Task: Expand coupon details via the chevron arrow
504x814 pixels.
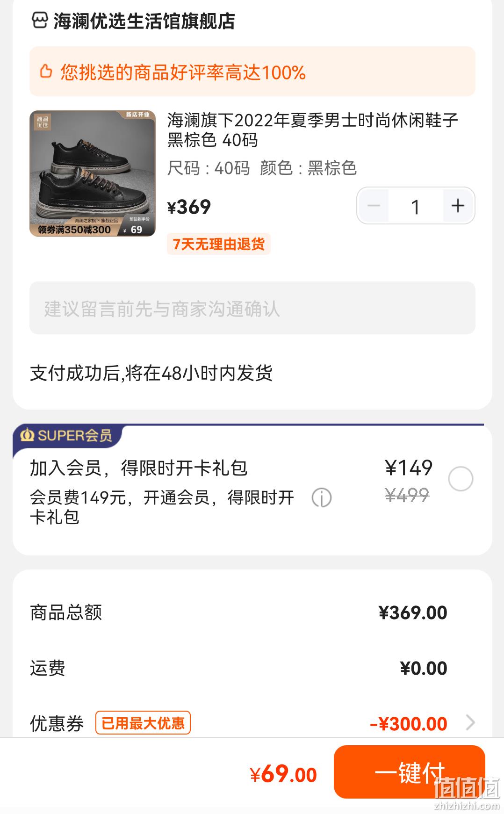Action: tap(470, 723)
